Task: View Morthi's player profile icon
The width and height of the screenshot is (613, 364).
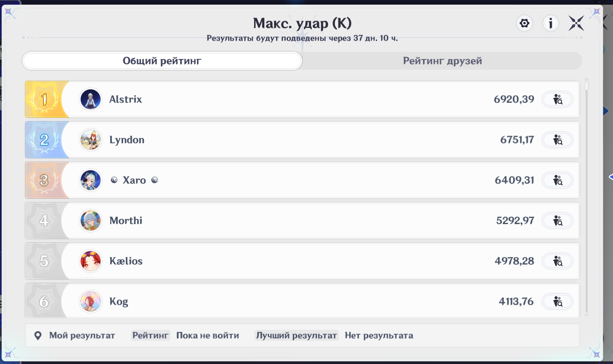Action: [557, 221]
